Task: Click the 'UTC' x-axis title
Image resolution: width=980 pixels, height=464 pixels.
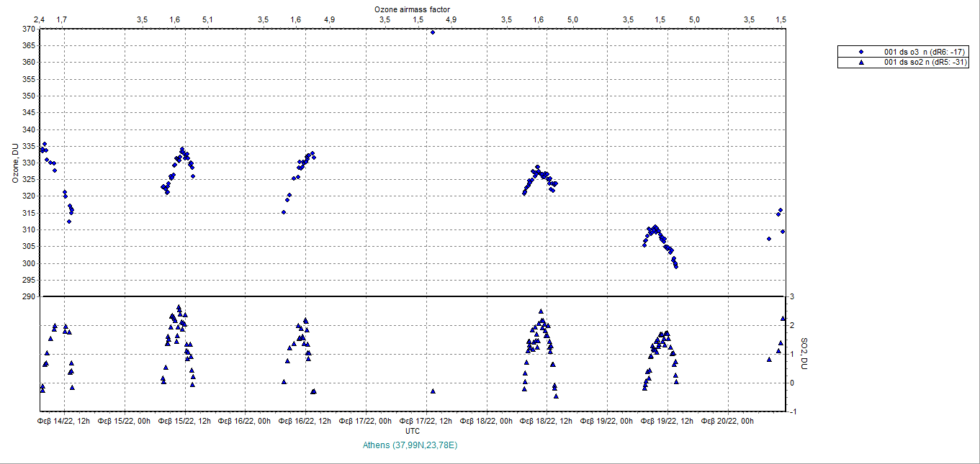Action: pyautogui.click(x=413, y=431)
